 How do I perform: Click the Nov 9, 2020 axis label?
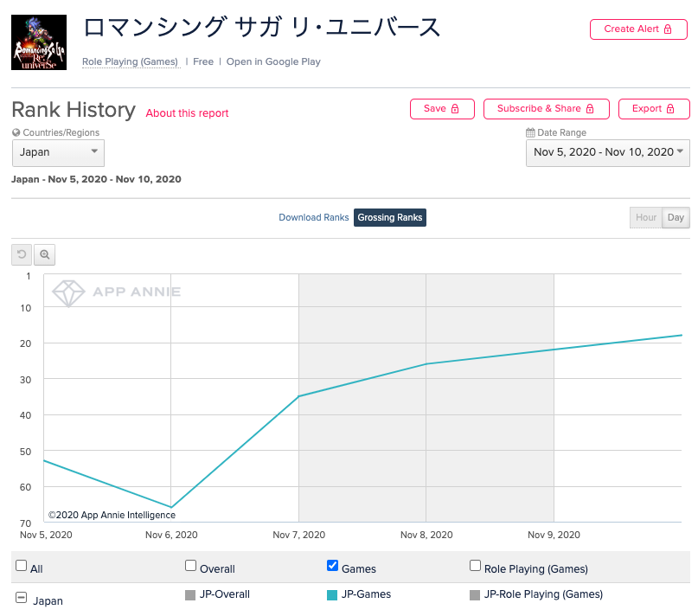tap(554, 535)
